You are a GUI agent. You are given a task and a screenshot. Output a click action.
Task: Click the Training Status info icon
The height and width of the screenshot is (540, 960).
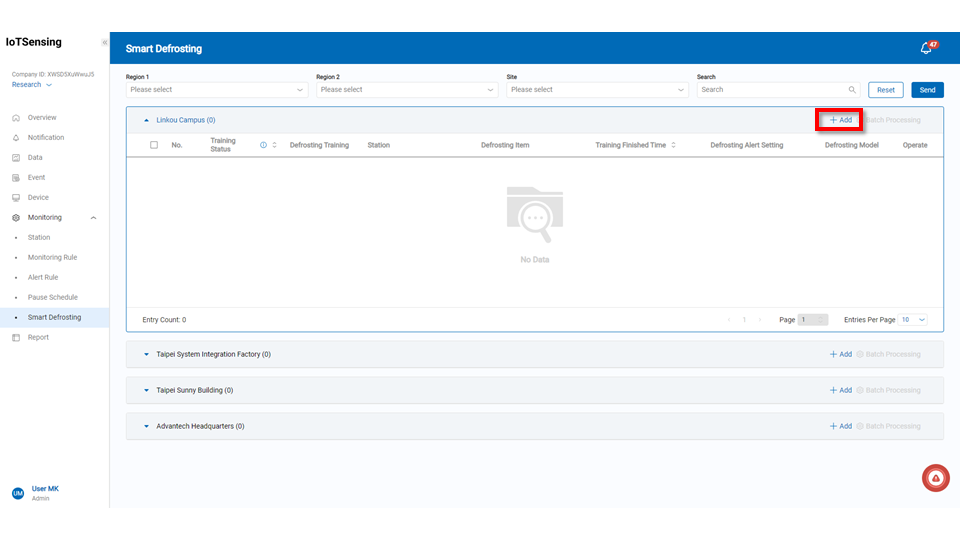coord(264,145)
